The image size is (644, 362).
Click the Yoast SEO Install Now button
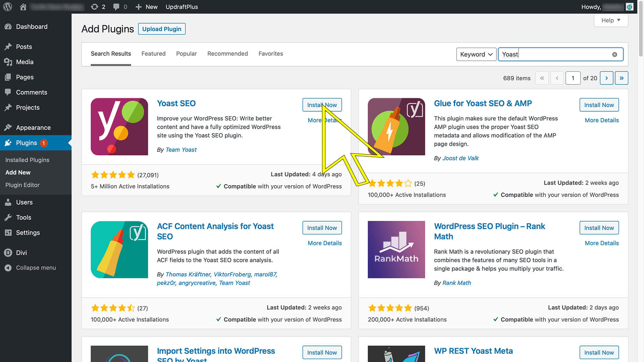[322, 105]
